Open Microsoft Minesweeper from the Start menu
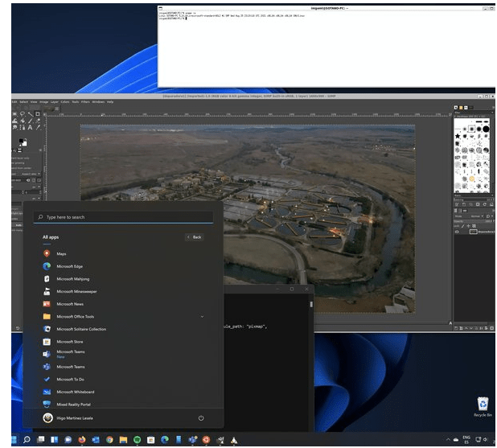The image size is (497, 448). tap(76, 291)
